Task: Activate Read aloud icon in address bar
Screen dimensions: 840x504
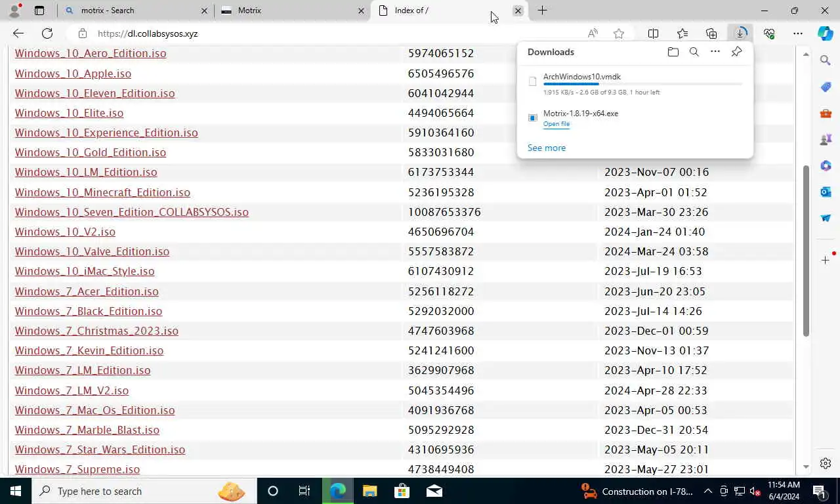Action: pyautogui.click(x=593, y=33)
